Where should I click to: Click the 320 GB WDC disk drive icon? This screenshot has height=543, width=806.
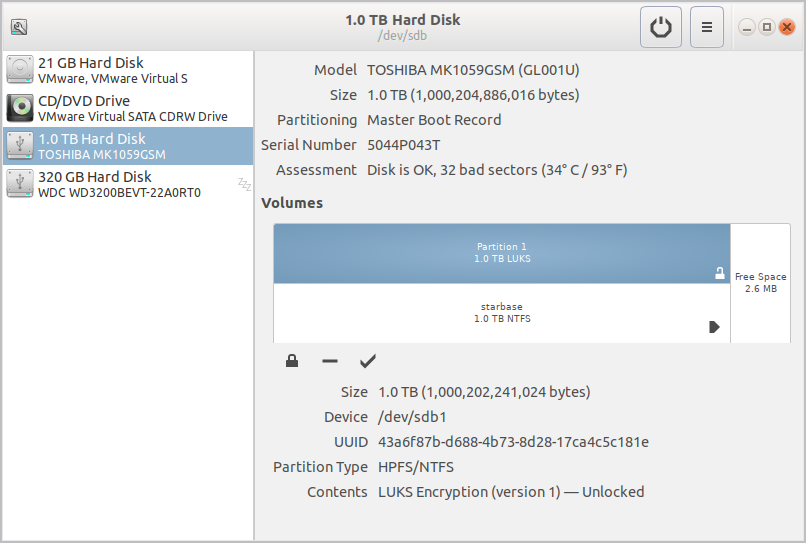pos(20,184)
